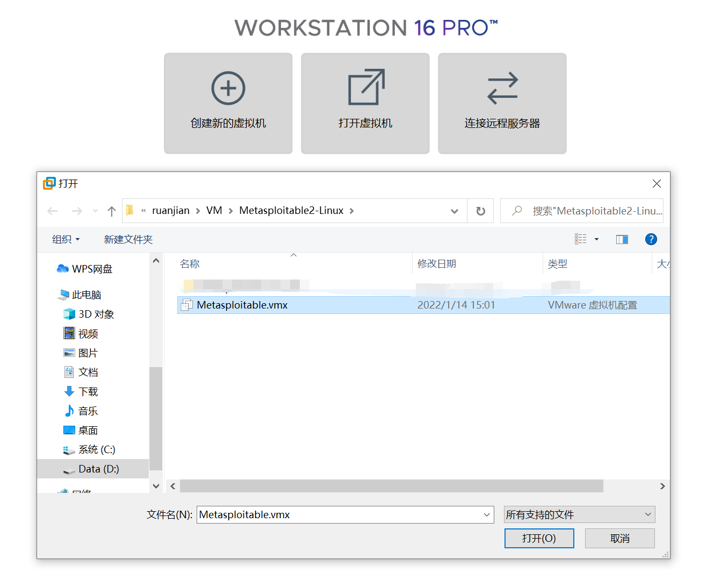Expand chevron after VM in path
Viewport: 728px width, 580px height.
coord(230,211)
